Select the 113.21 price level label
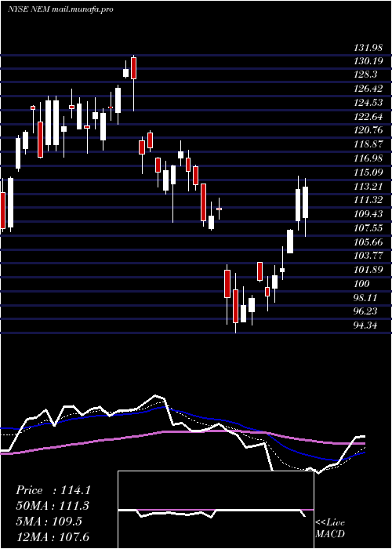 (368, 187)
